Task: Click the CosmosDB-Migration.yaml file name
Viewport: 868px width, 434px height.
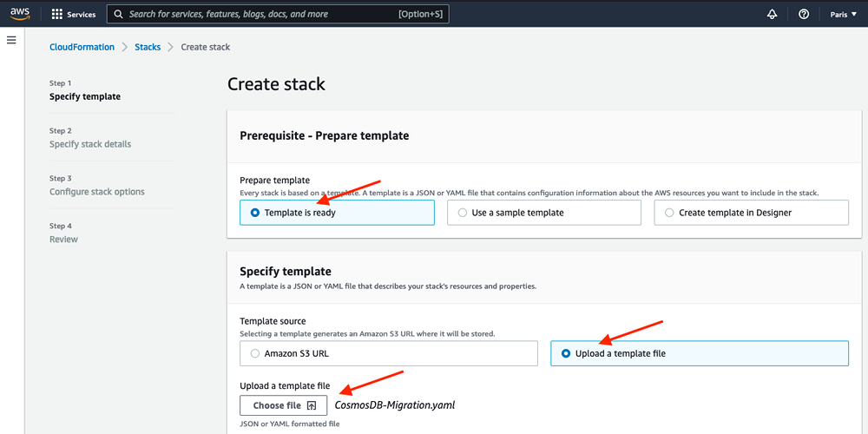Action: (395, 405)
